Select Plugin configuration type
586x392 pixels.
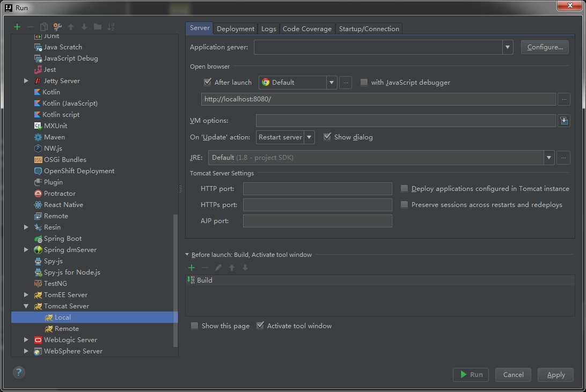pyautogui.click(x=53, y=182)
